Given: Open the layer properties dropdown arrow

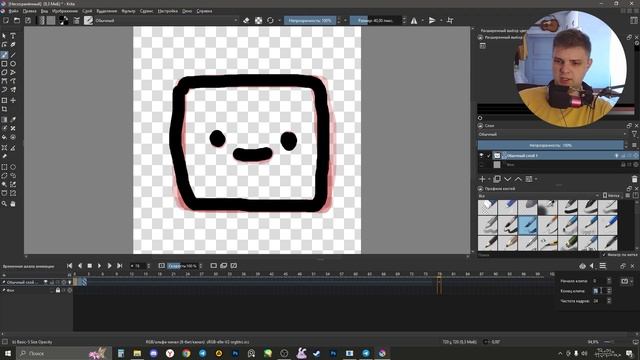Looking at the screenshot, I should [536, 179].
